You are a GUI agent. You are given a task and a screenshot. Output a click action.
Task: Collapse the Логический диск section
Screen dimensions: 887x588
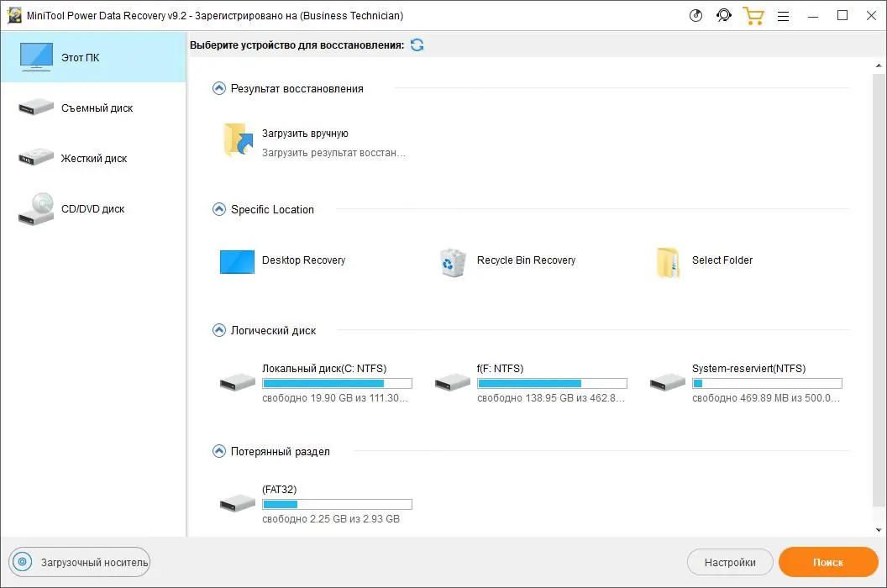(219, 330)
